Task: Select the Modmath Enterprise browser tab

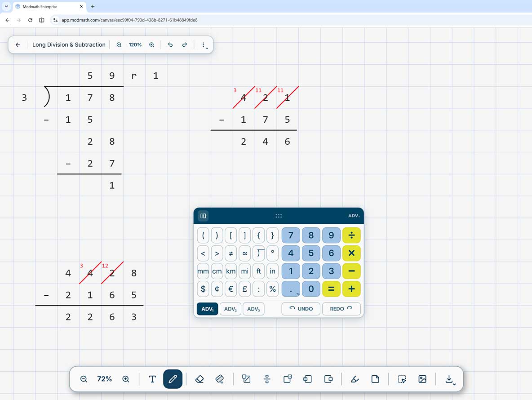Action: [x=49, y=6]
